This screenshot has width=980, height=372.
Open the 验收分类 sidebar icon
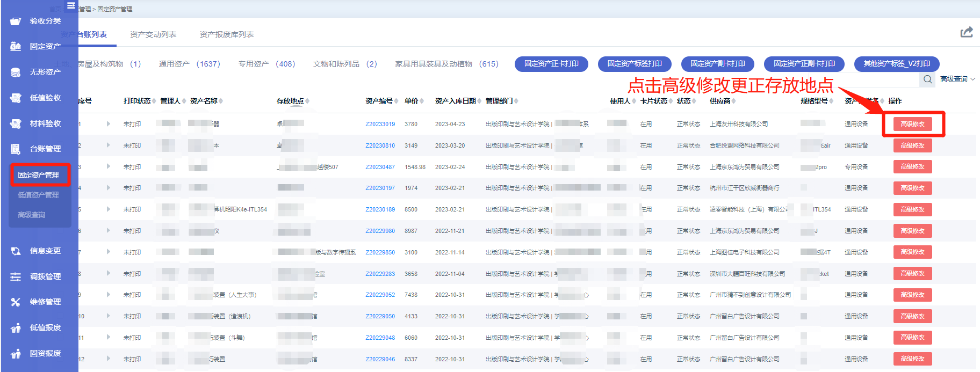tap(16, 21)
